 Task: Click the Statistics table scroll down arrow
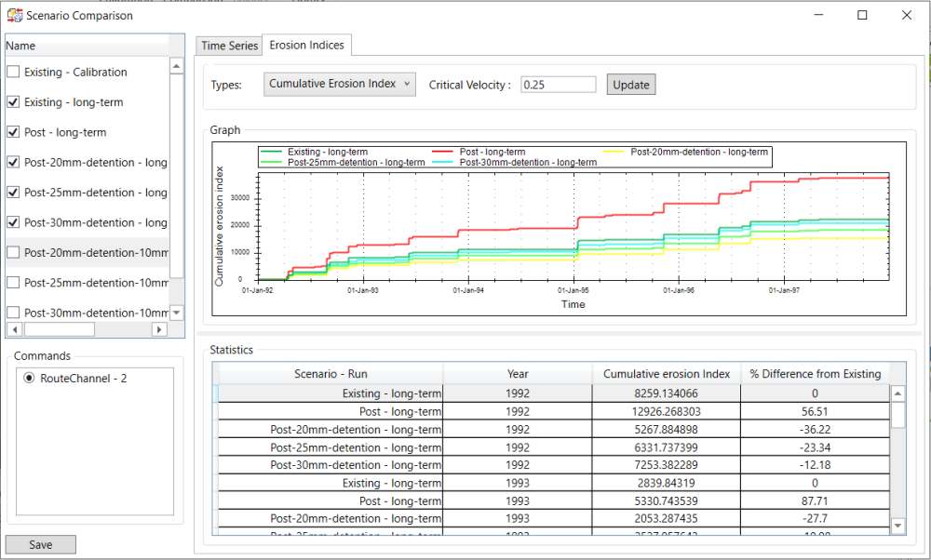click(897, 527)
